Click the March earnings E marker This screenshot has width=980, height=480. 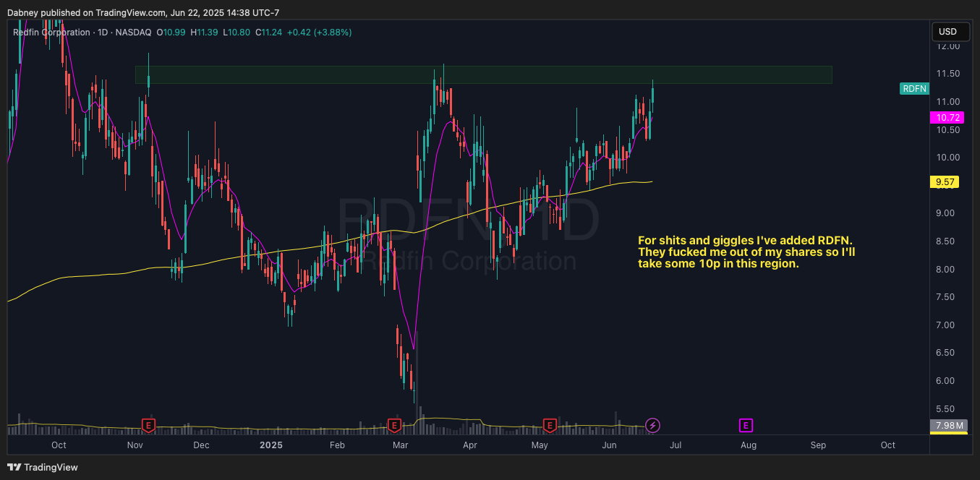394,424
